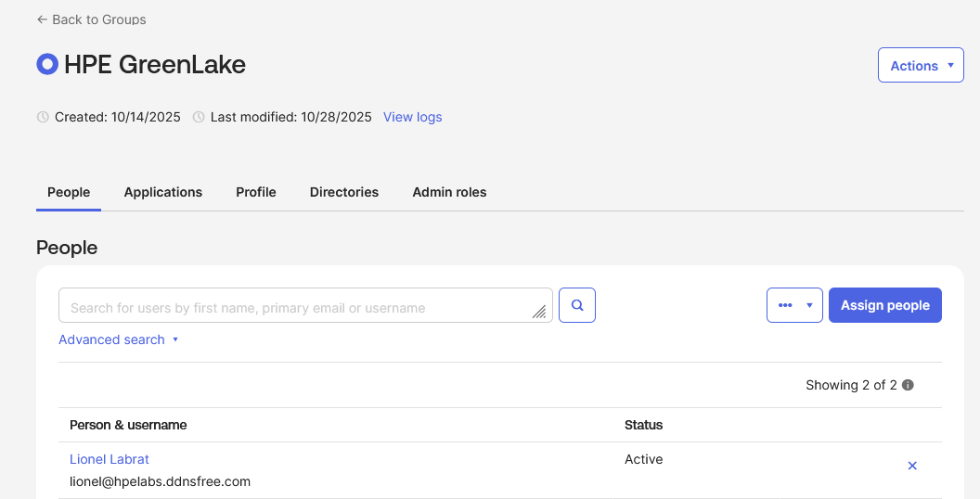The height and width of the screenshot is (499, 980).
Task: Open the Actions dropdown menu
Action: [921, 66]
